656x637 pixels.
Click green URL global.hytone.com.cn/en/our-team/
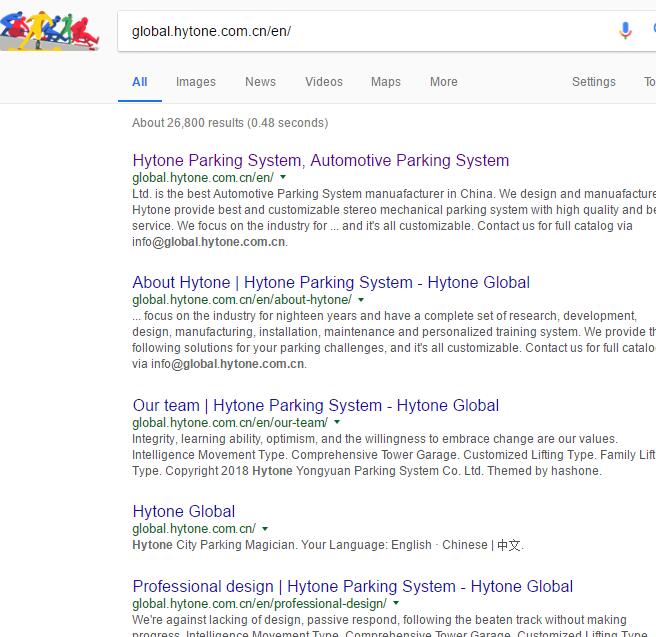[230, 423]
